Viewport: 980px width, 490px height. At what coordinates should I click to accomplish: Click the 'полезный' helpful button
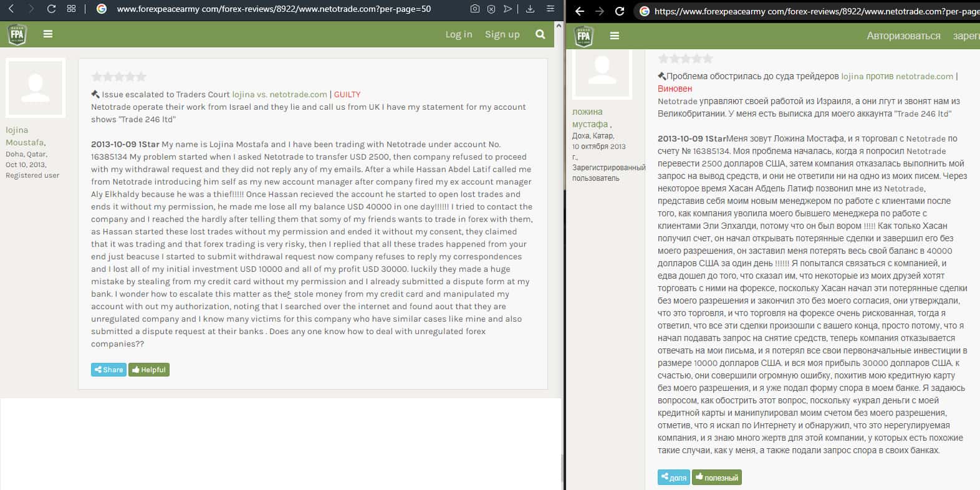pyautogui.click(x=717, y=478)
